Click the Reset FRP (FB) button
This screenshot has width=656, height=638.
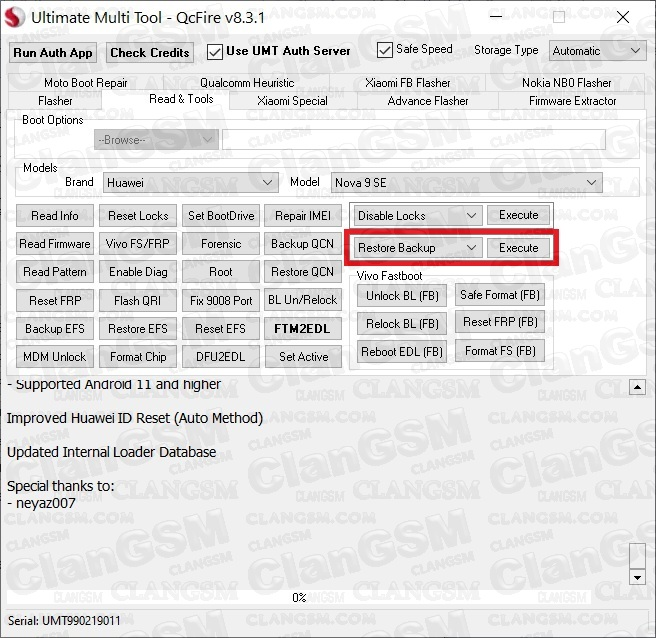click(x=500, y=322)
